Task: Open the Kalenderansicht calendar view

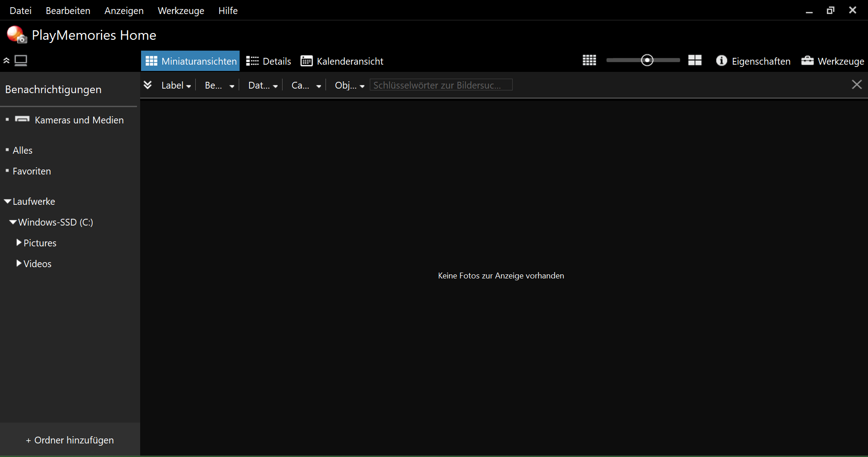Action: (342, 61)
